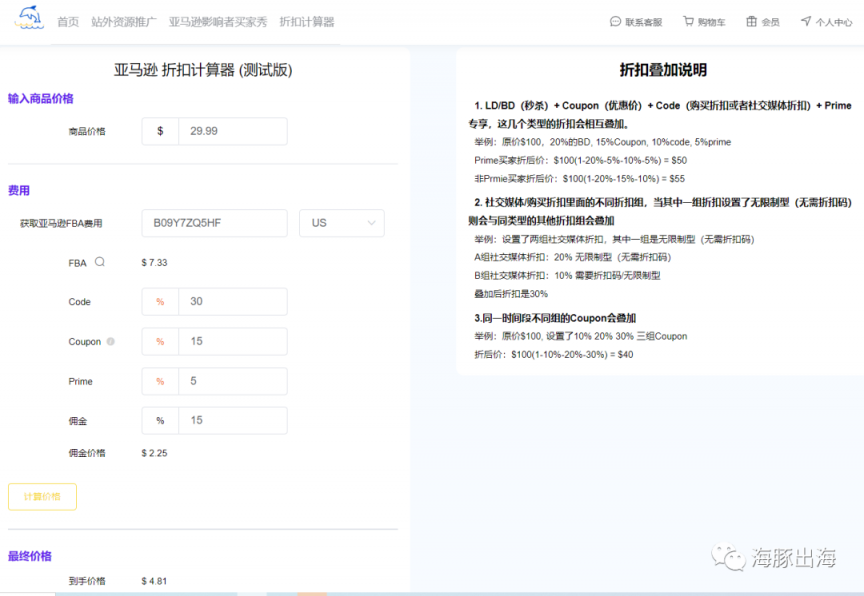864x596 pixels.
Task: Click the 购物车 shopping cart icon
Action: (688, 21)
